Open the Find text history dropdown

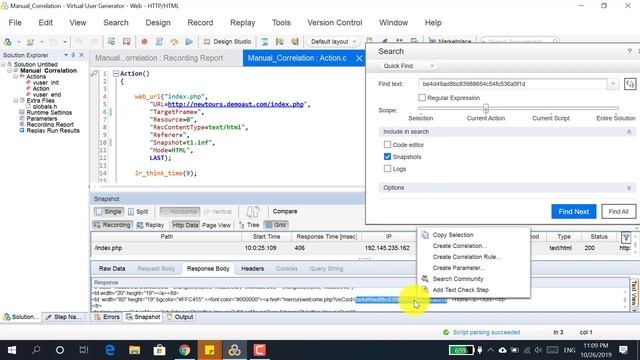[613, 84]
